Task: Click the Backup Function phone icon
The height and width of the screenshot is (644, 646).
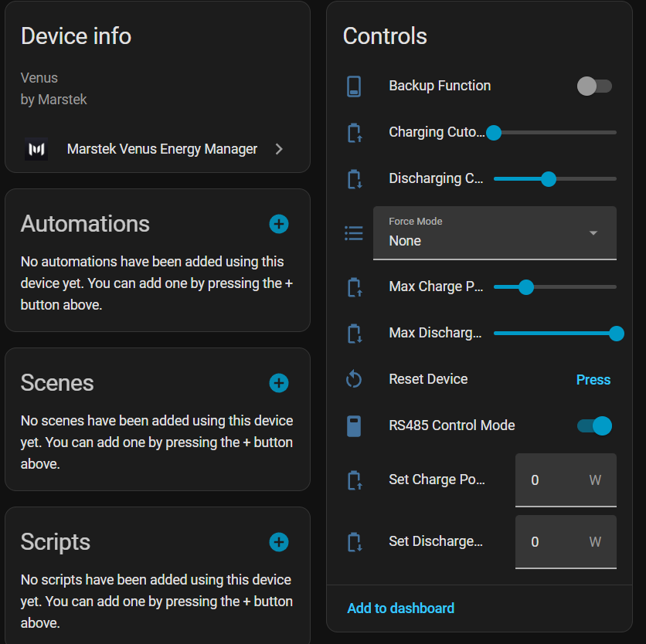Action: pos(354,86)
